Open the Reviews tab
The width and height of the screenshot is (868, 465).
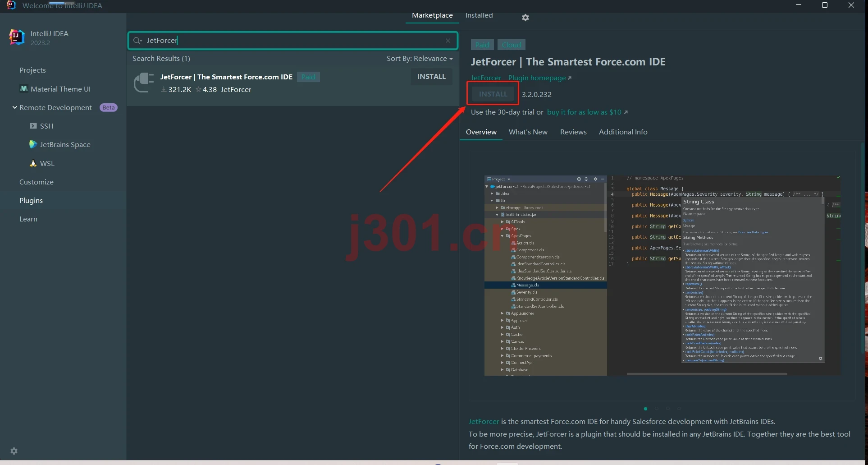(573, 132)
